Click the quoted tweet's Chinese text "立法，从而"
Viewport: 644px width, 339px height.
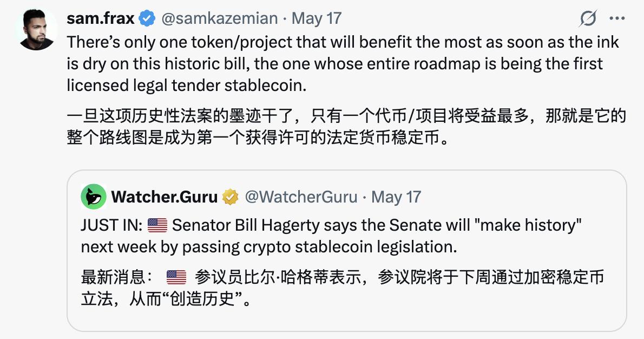point(111,298)
